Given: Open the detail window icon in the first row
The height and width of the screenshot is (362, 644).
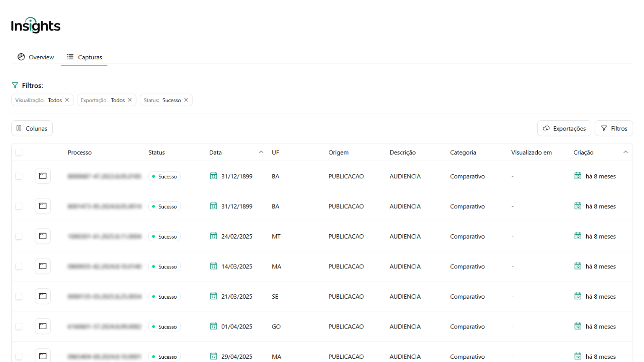Looking at the screenshot, I should 43,176.
